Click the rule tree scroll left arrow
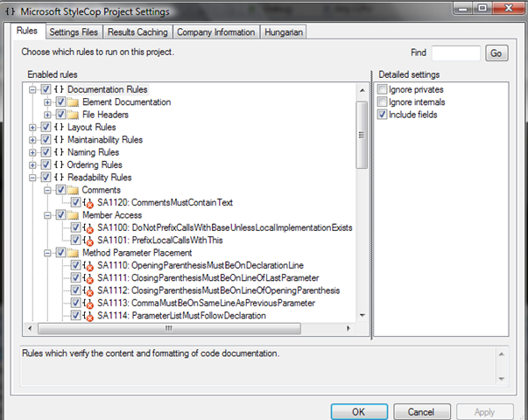 (x=30, y=328)
